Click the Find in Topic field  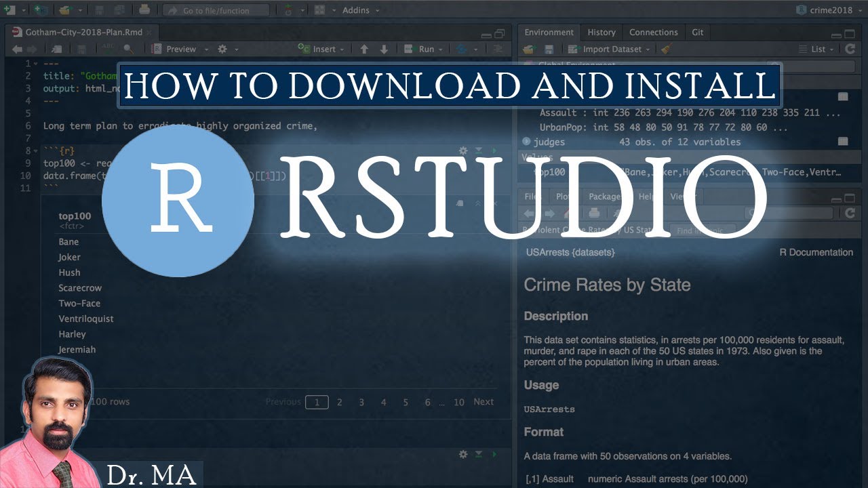pyautogui.click(x=702, y=230)
